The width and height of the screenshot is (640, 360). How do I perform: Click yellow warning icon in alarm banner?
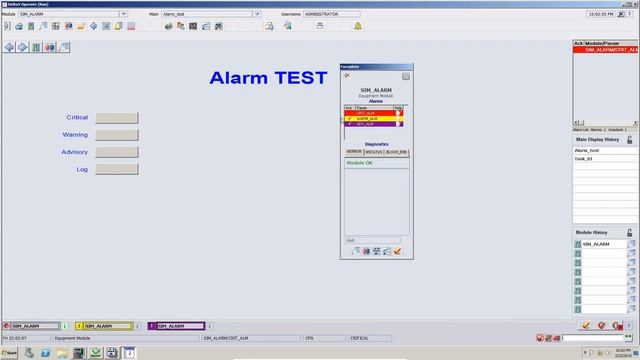click(x=79, y=326)
